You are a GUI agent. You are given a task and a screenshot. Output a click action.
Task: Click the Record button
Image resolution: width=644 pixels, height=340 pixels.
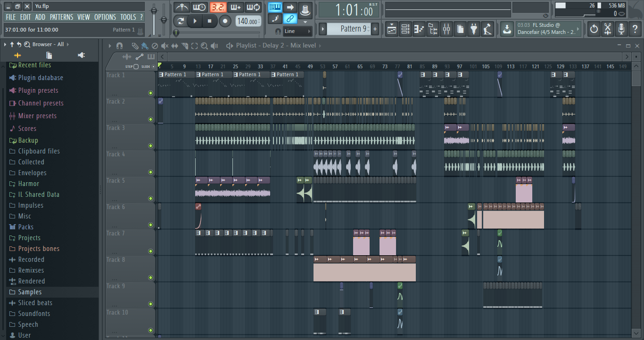[x=225, y=21]
